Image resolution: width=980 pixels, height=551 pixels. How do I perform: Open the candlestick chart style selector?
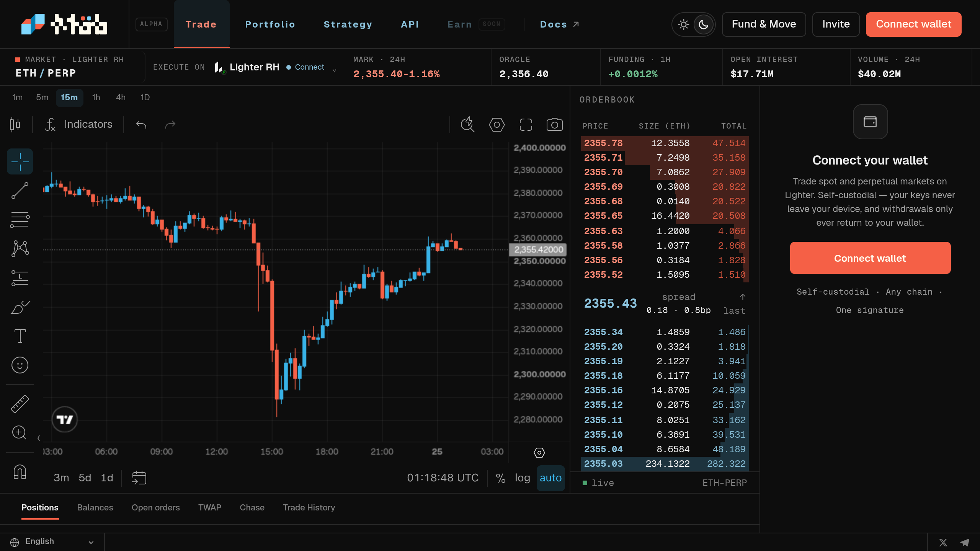tap(15, 124)
